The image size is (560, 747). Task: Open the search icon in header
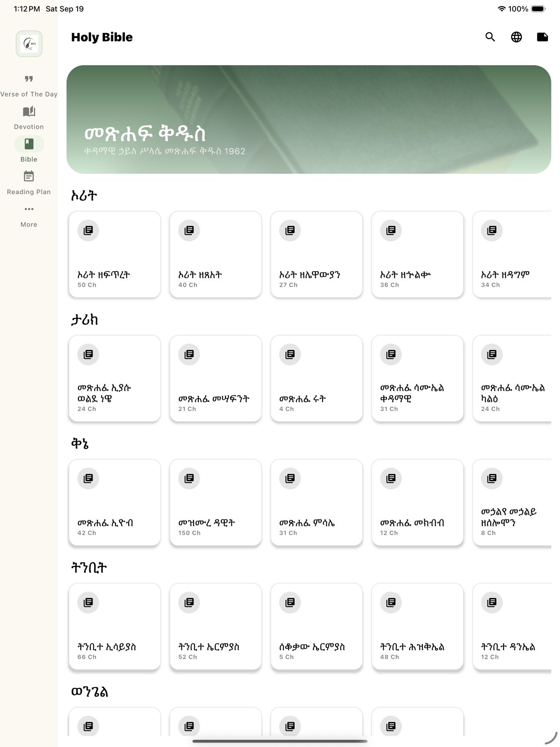pos(490,37)
